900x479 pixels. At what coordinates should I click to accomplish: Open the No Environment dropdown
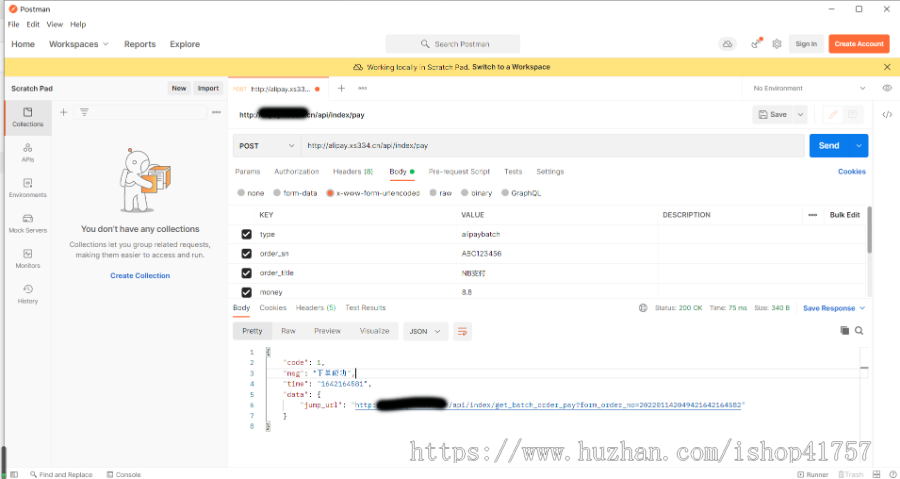pyautogui.click(x=809, y=88)
